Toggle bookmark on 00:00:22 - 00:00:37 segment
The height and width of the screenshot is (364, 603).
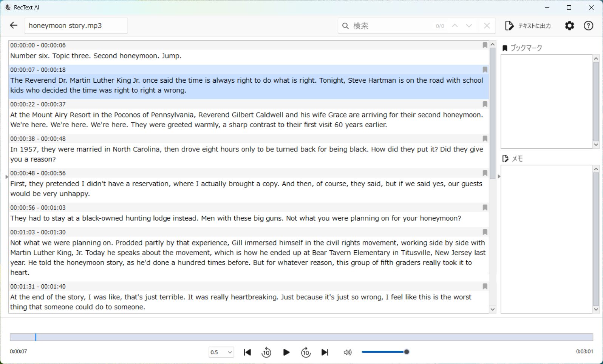(485, 104)
